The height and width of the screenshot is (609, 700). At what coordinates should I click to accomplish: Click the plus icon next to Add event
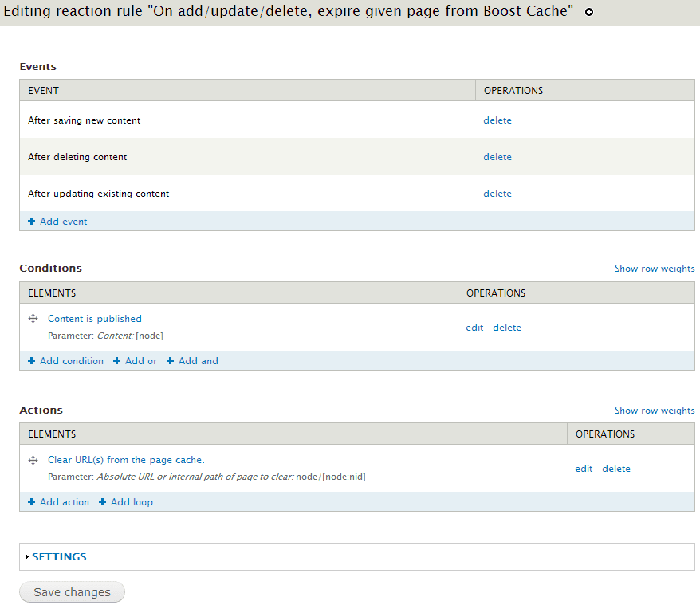coord(29,221)
